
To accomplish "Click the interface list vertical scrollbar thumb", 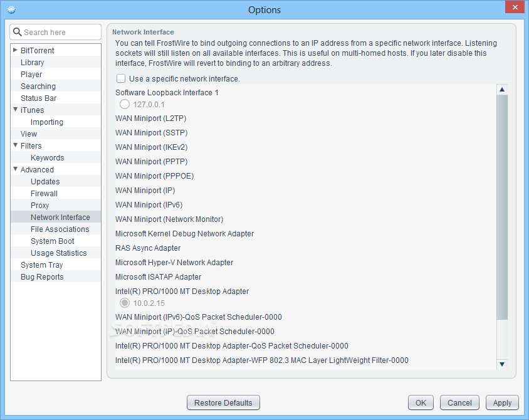I will click(x=502, y=207).
